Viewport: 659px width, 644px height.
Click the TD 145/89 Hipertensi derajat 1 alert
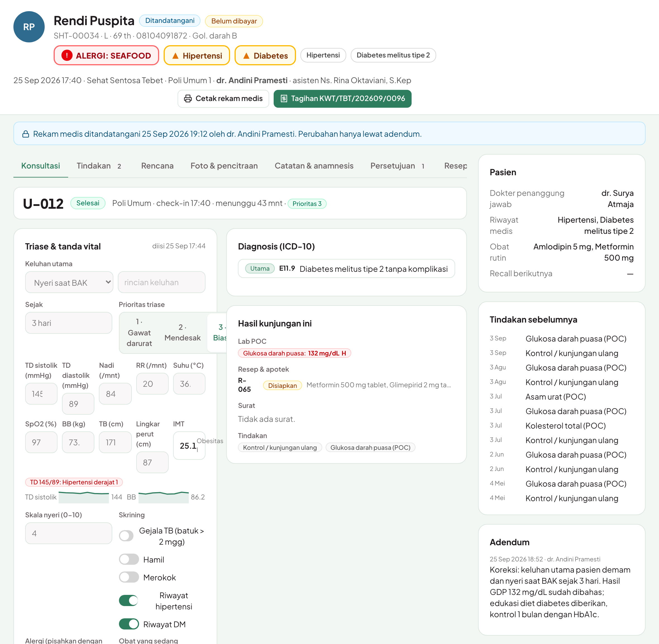[74, 482]
